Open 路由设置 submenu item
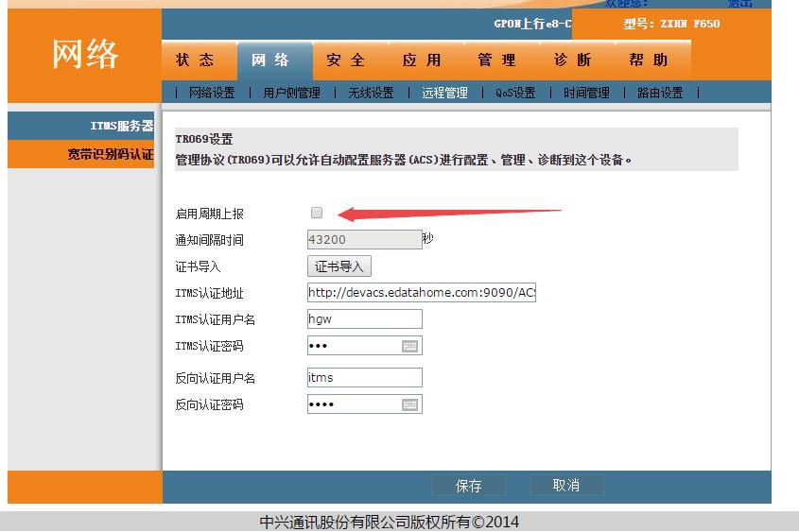This screenshot has height=532, width=799. tap(660, 93)
